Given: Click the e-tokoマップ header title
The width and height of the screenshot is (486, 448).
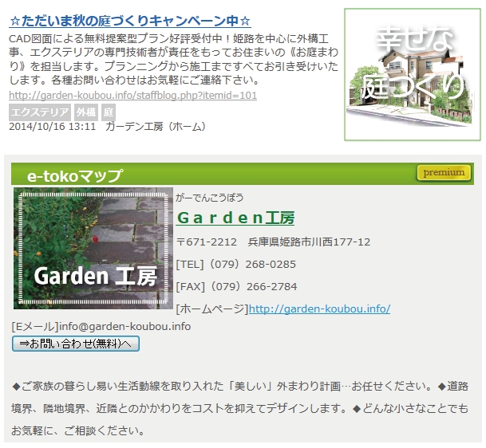Looking at the screenshot, I should point(75,175).
